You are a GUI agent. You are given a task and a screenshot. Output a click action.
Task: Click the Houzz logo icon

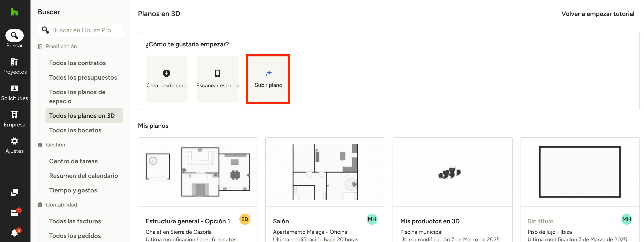click(15, 12)
